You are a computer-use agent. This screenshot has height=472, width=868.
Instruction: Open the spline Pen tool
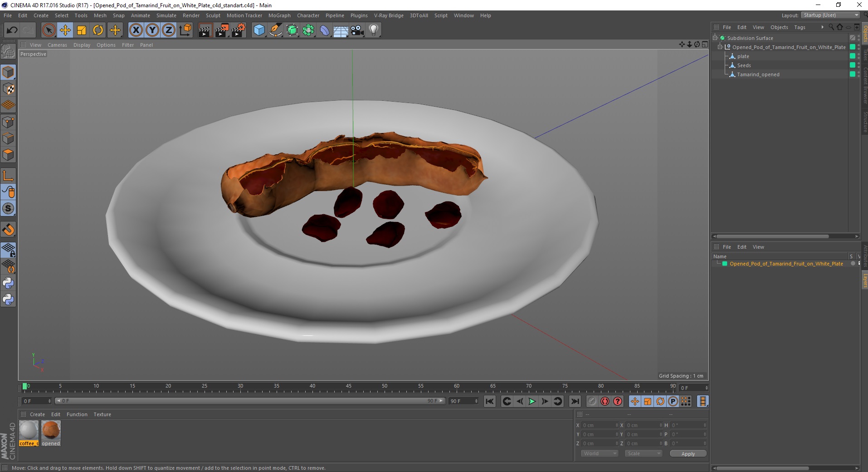tap(275, 30)
